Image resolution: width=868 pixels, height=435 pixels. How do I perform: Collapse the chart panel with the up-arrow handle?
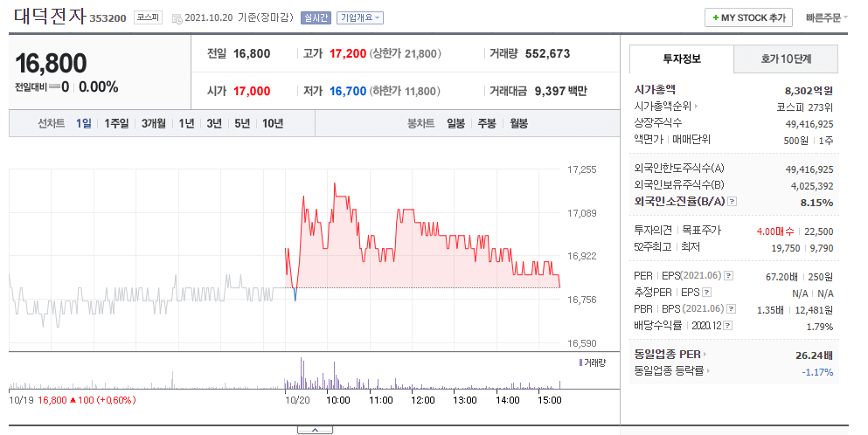[315, 430]
